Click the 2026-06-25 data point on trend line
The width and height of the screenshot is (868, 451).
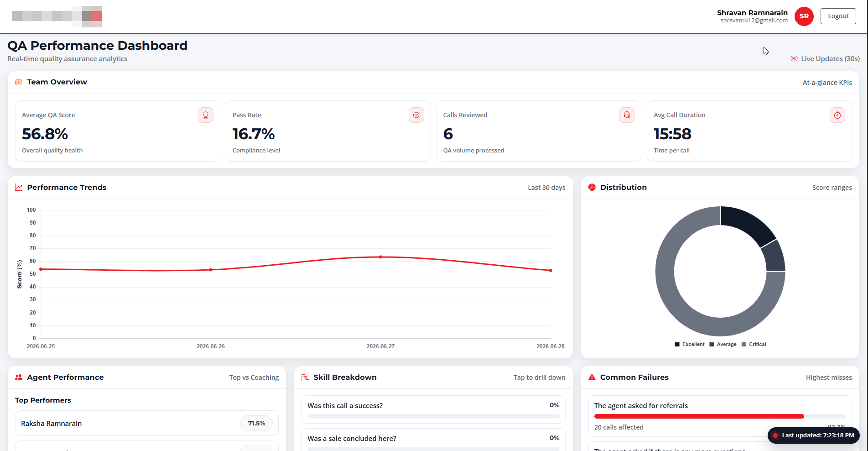tap(41, 269)
